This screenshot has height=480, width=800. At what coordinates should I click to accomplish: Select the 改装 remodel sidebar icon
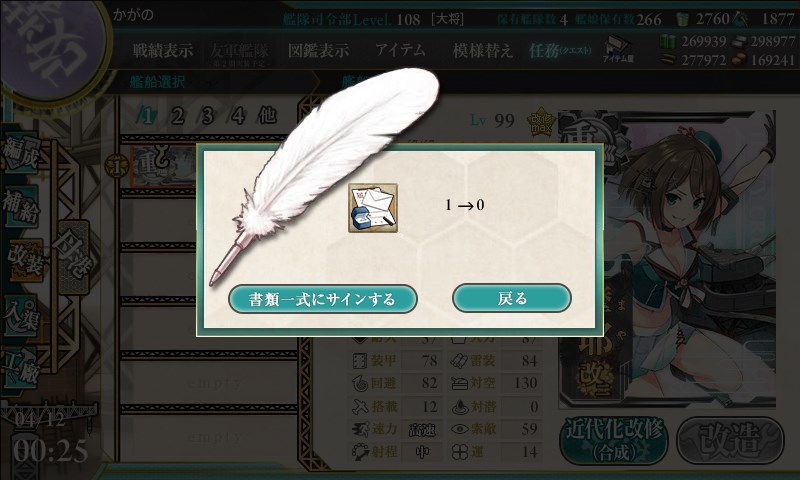[x=24, y=260]
